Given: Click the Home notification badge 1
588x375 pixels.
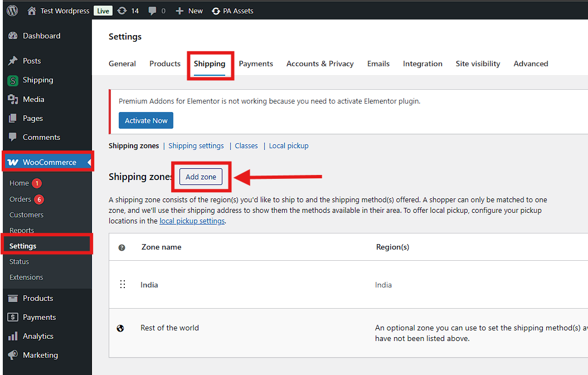Looking at the screenshot, I should coord(37,183).
